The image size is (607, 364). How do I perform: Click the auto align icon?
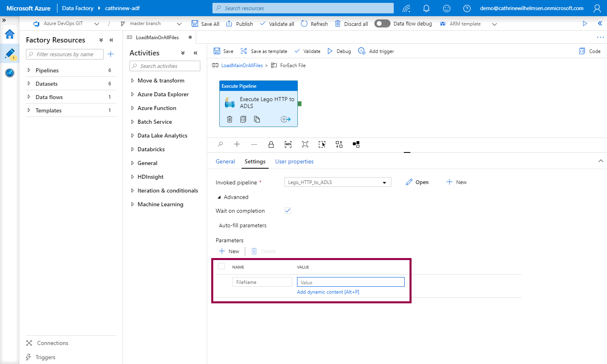tap(339, 144)
